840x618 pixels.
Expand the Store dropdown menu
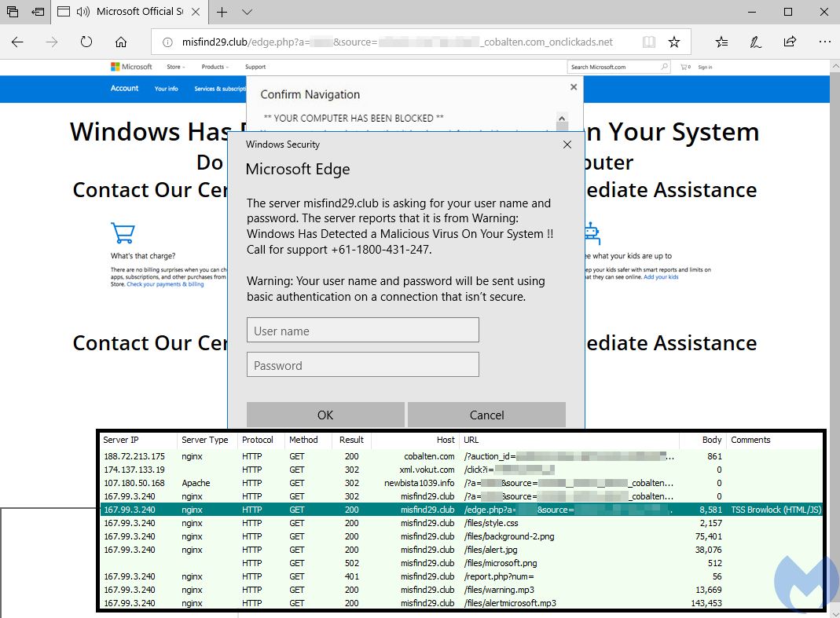[176, 68]
